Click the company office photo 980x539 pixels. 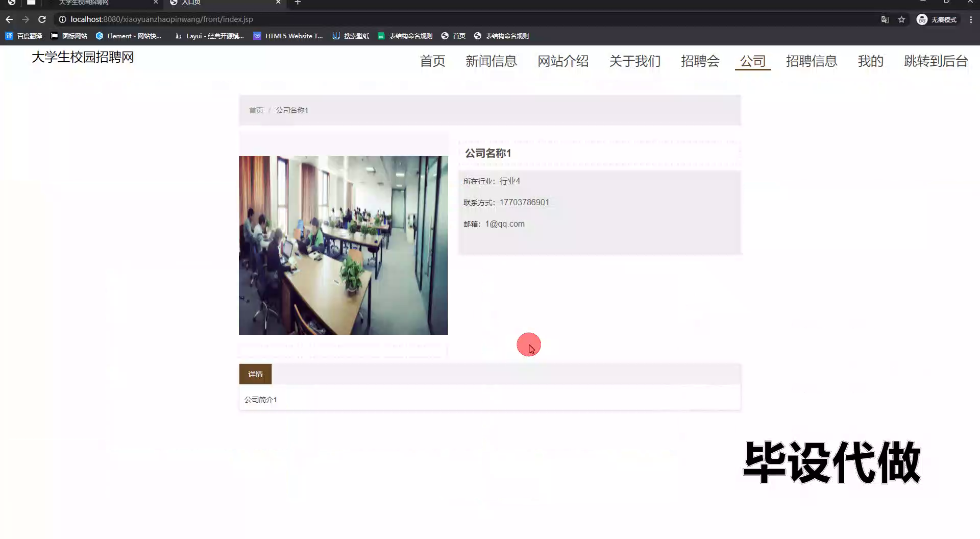343,246
